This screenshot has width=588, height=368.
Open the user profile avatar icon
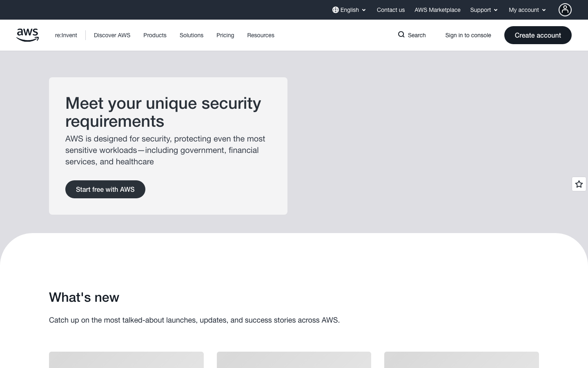pos(565,10)
